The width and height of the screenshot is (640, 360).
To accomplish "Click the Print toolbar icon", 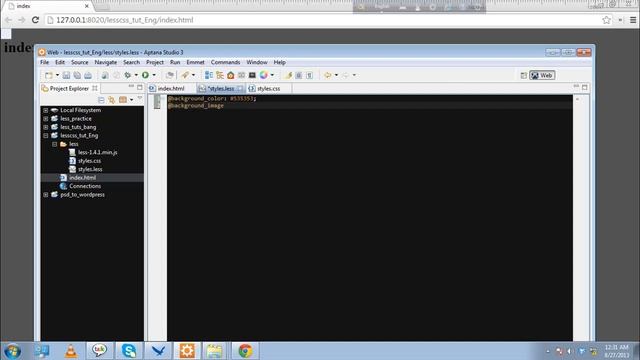I will 88,76.
